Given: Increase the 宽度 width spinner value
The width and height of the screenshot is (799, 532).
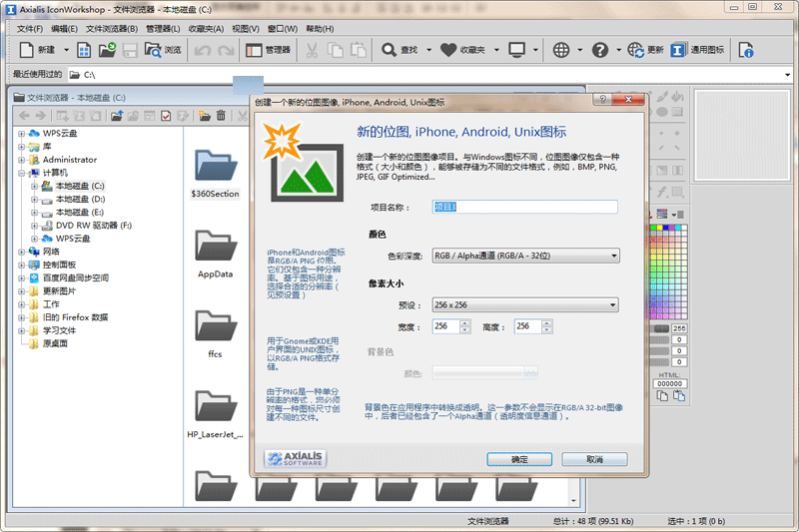Looking at the screenshot, I should (464, 323).
